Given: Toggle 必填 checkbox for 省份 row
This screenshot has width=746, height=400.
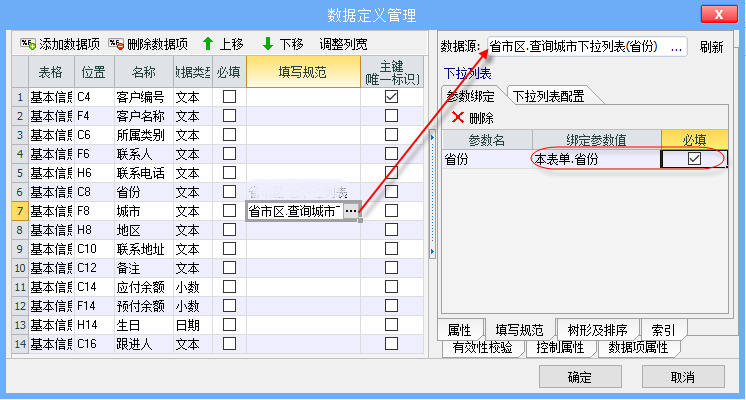Looking at the screenshot, I should coord(229,192).
